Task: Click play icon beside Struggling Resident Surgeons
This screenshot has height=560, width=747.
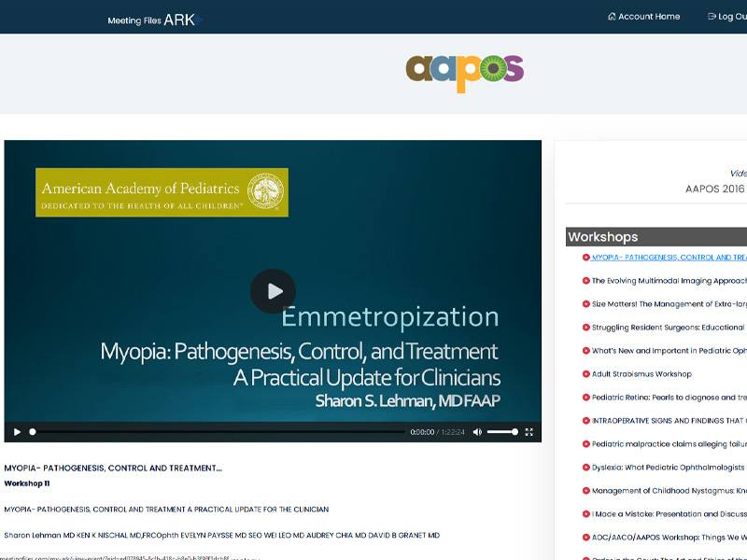Action: 586,328
